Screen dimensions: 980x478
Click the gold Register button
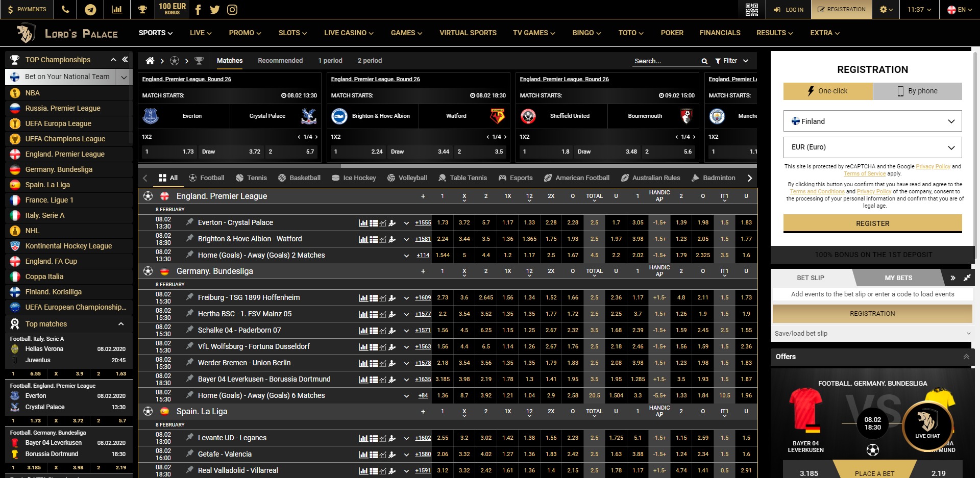pyautogui.click(x=872, y=223)
